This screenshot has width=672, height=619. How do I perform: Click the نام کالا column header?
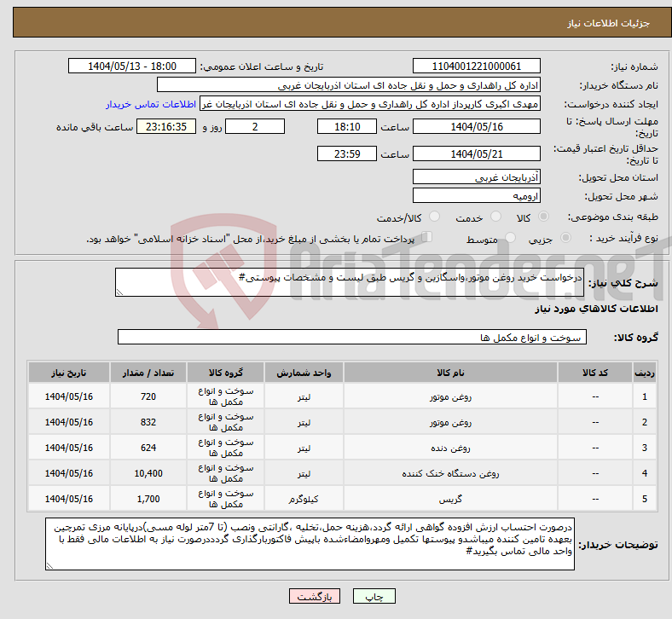point(450,373)
